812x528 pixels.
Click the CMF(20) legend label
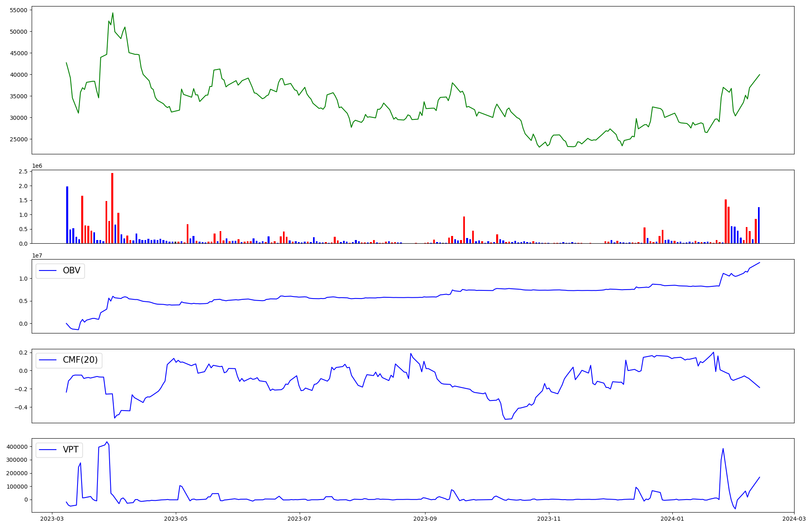[80, 360]
